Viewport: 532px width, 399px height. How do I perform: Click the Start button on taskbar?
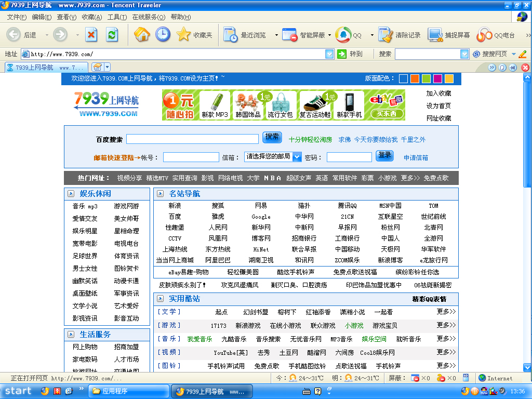[x=18, y=391]
